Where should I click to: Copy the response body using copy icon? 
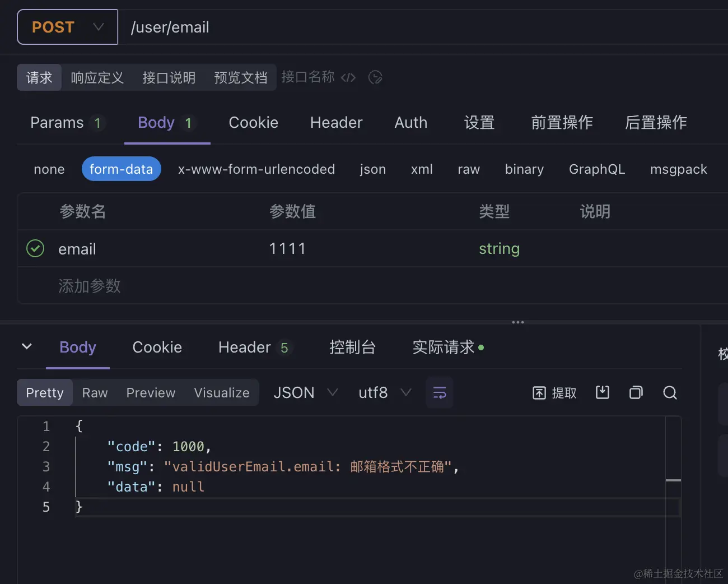coord(636,392)
